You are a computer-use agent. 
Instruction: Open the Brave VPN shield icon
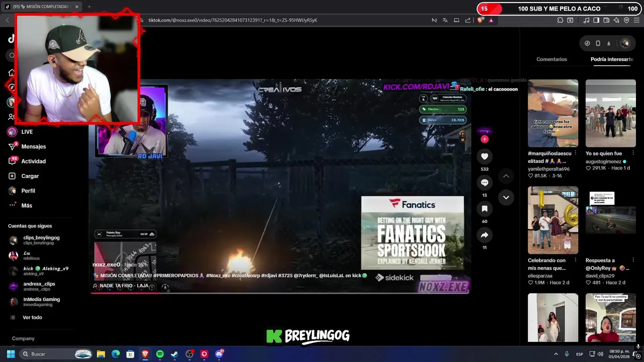point(626,20)
